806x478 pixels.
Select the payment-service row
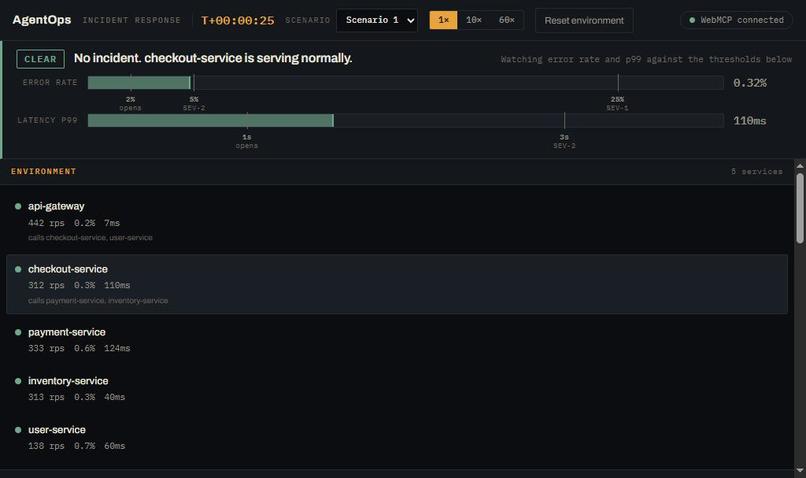[397, 340]
